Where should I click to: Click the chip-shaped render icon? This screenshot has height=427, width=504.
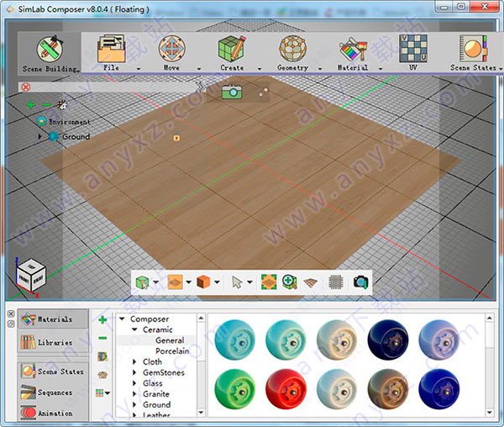(x=336, y=282)
